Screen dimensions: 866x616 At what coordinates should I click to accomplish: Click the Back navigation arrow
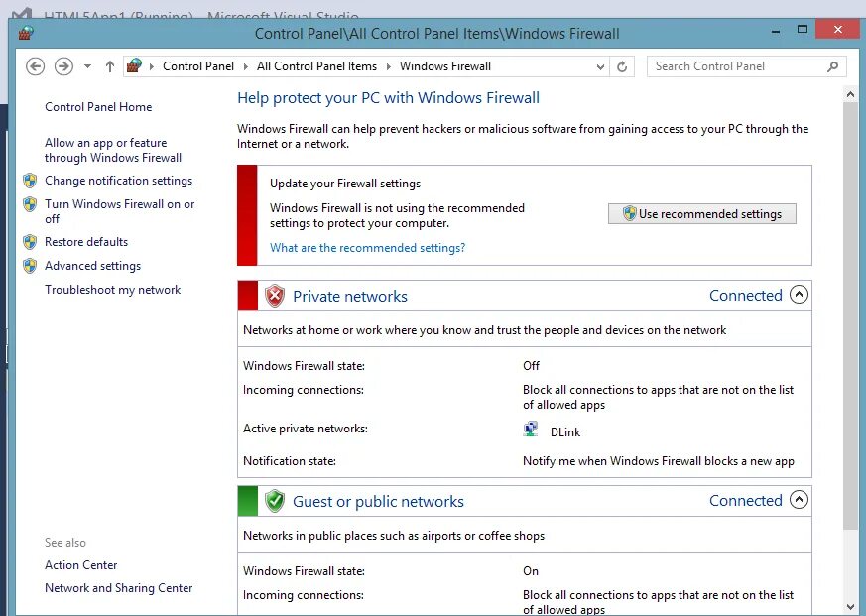pos(36,66)
